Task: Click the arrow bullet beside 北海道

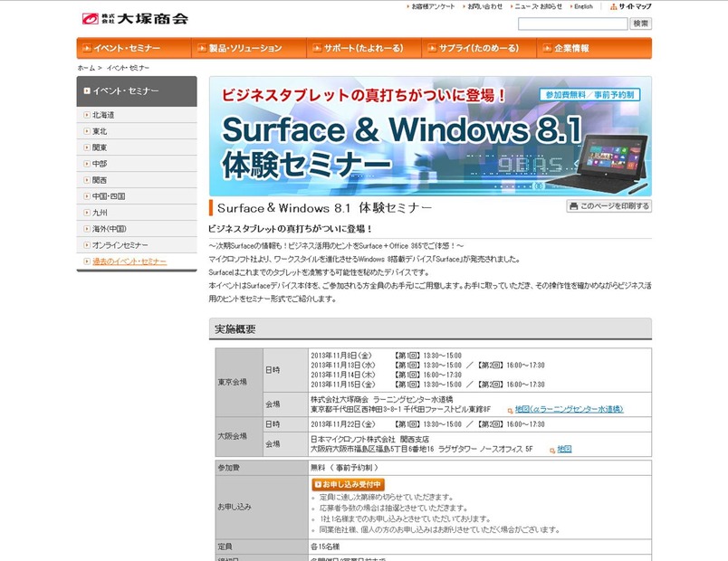Action: [87, 115]
